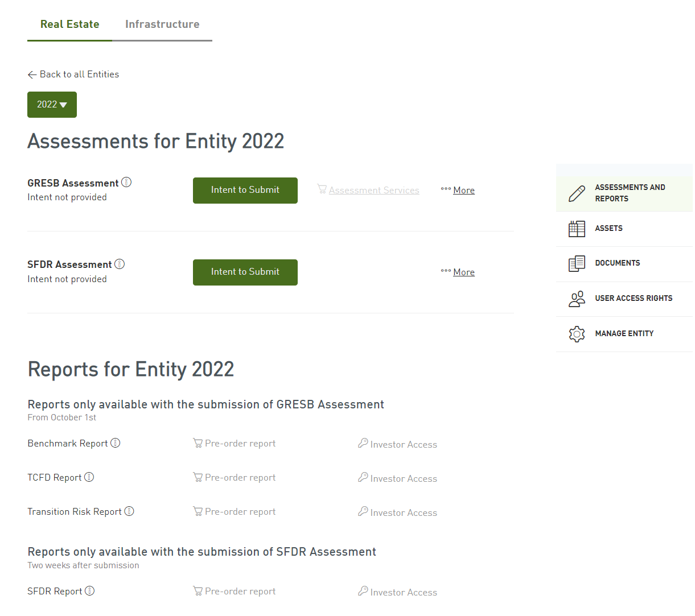This screenshot has height=616, width=695.
Task: Click the key icon for Benchmark Report
Action: click(x=363, y=443)
